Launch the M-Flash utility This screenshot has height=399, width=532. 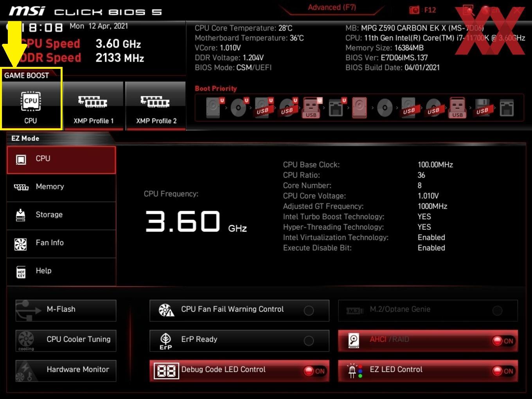(x=66, y=311)
